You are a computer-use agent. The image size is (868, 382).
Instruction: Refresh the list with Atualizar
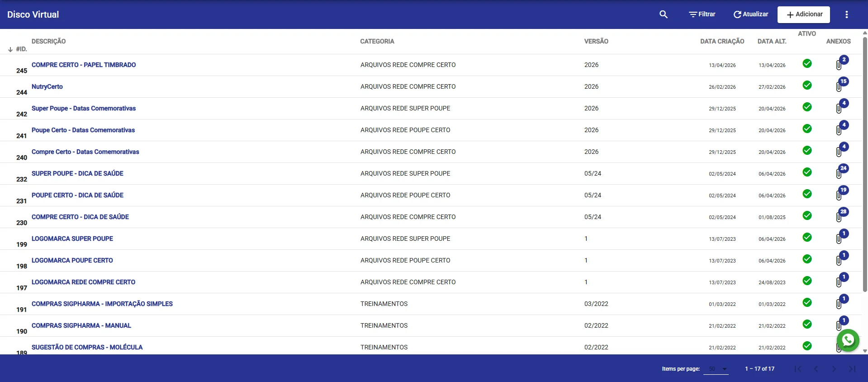[751, 14]
